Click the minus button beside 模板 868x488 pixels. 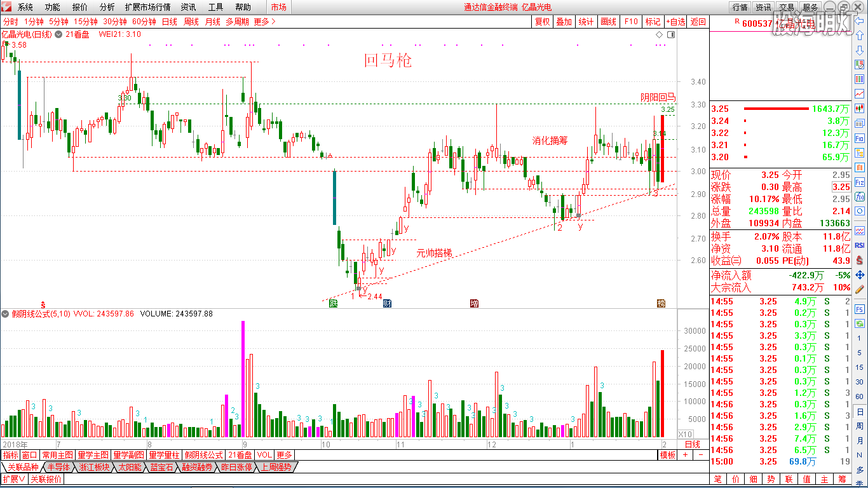click(x=700, y=455)
